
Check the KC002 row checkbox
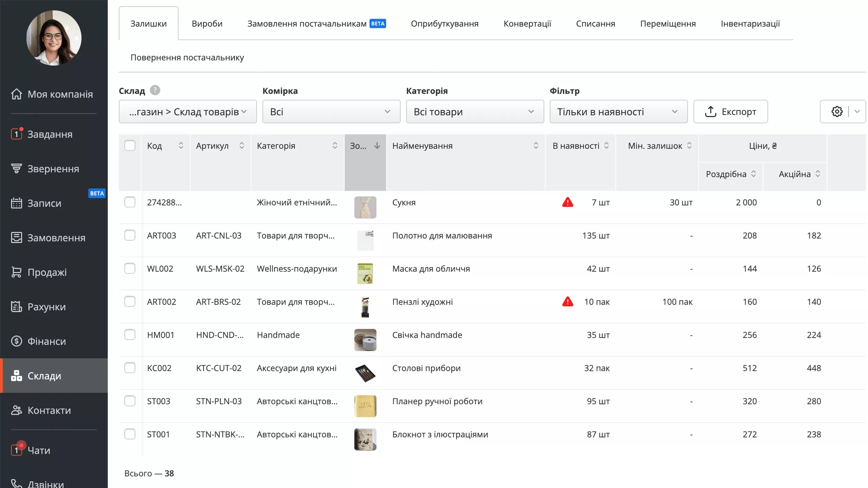click(130, 368)
